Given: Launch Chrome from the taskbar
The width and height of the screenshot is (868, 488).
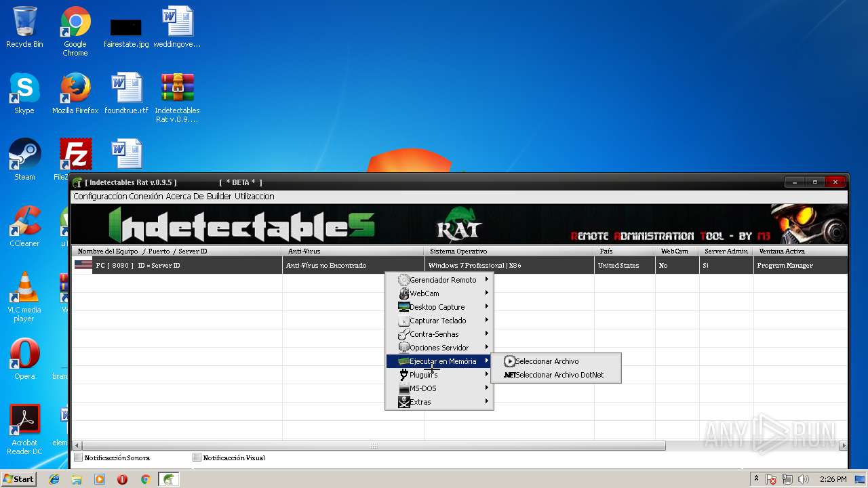Looking at the screenshot, I should pyautogui.click(x=145, y=479).
